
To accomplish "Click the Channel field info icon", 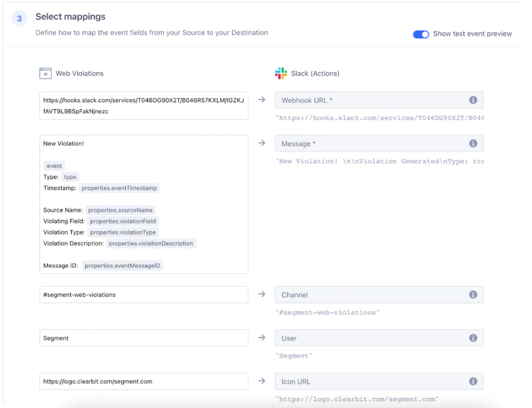I will pos(473,295).
